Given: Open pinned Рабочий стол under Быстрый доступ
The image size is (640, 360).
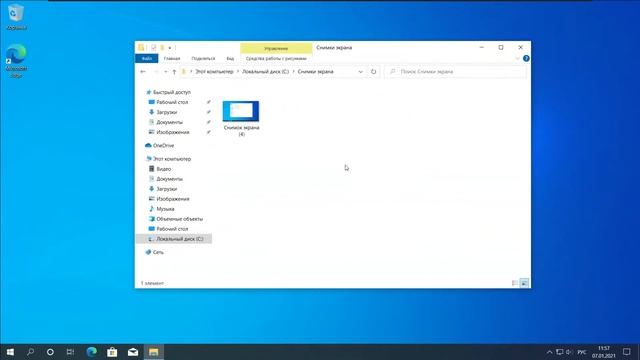Looking at the screenshot, I should click(x=172, y=102).
